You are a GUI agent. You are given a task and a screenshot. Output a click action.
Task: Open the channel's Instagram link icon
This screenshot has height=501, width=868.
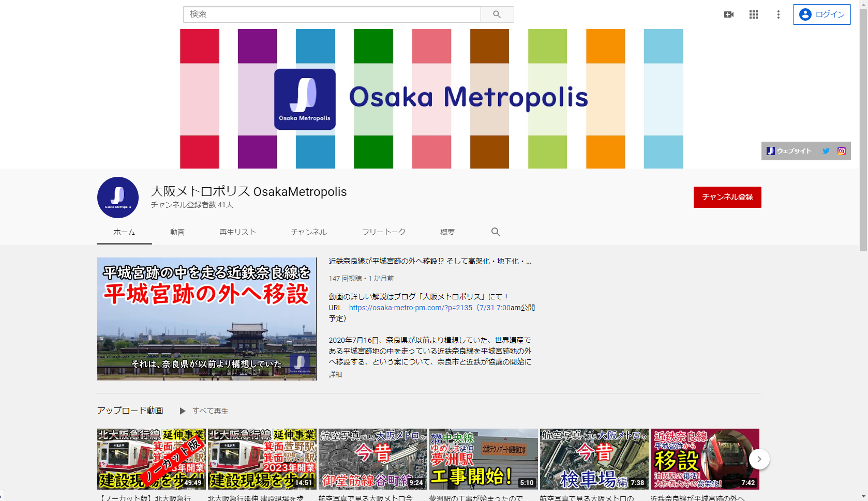click(x=842, y=151)
